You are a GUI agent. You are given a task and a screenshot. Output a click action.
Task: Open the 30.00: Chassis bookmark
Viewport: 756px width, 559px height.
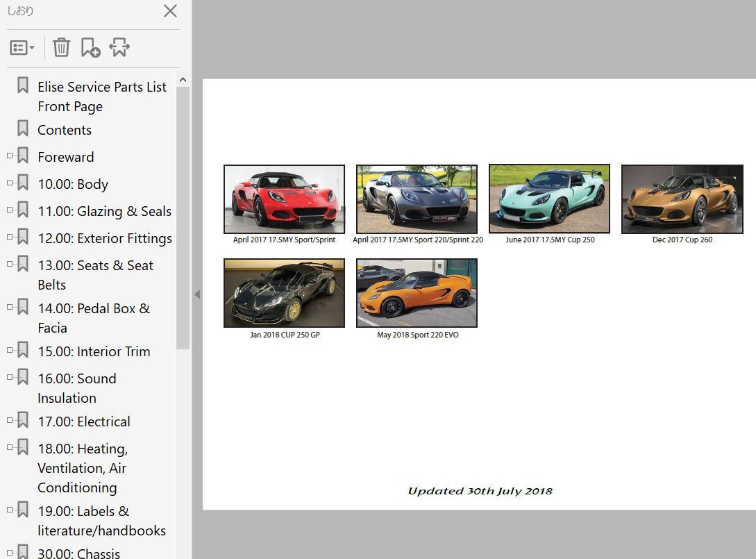coord(78,553)
